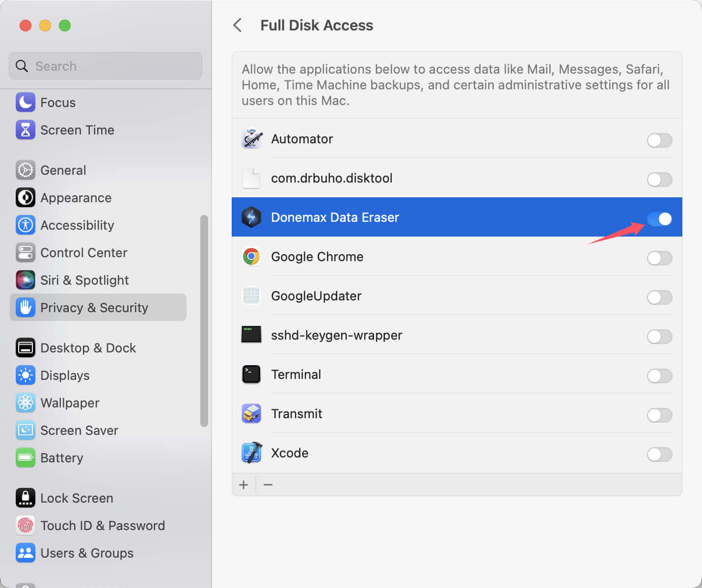Click the Wallpaper flower icon
Viewport: 702px width, 588px height.
pyautogui.click(x=25, y=402)
